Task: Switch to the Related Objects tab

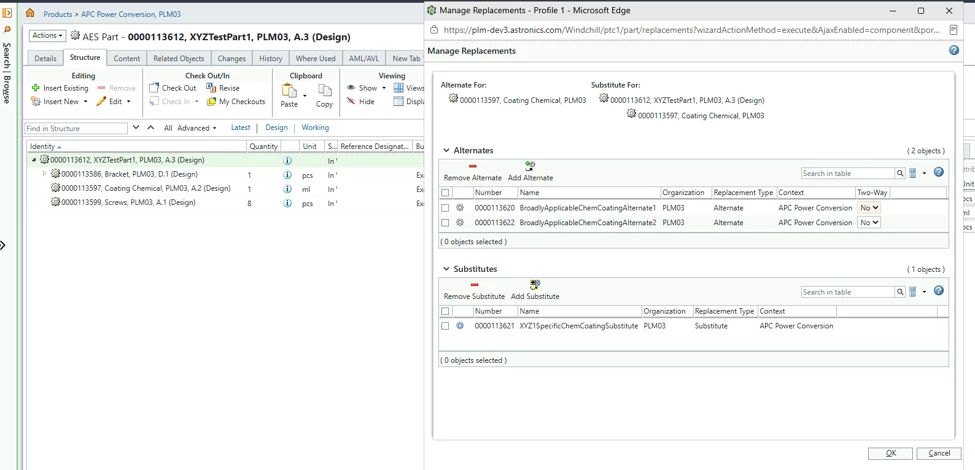Action: pos(178,58)
